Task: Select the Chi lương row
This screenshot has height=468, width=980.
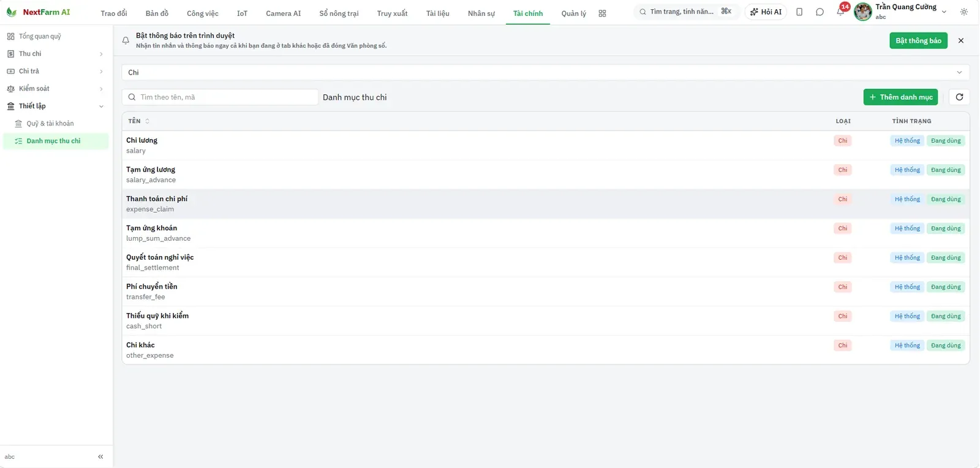Action: 546,145
